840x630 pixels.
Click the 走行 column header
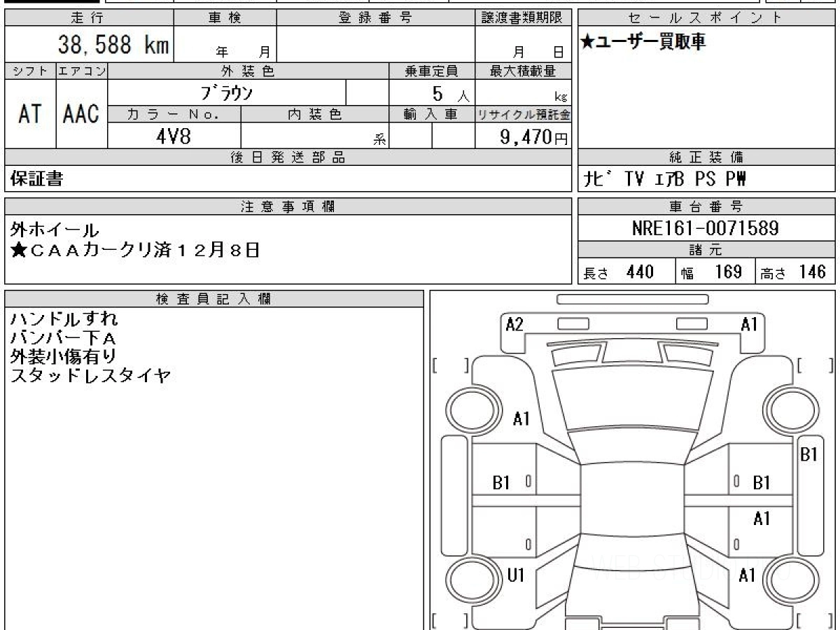point(87,18)
